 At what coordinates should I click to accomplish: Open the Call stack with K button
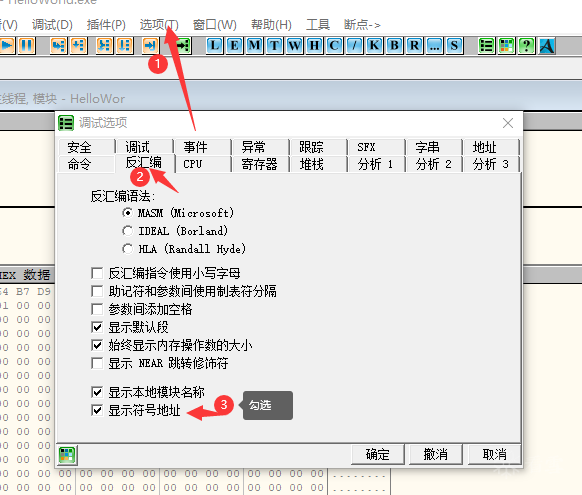click(x=375, y=46)
